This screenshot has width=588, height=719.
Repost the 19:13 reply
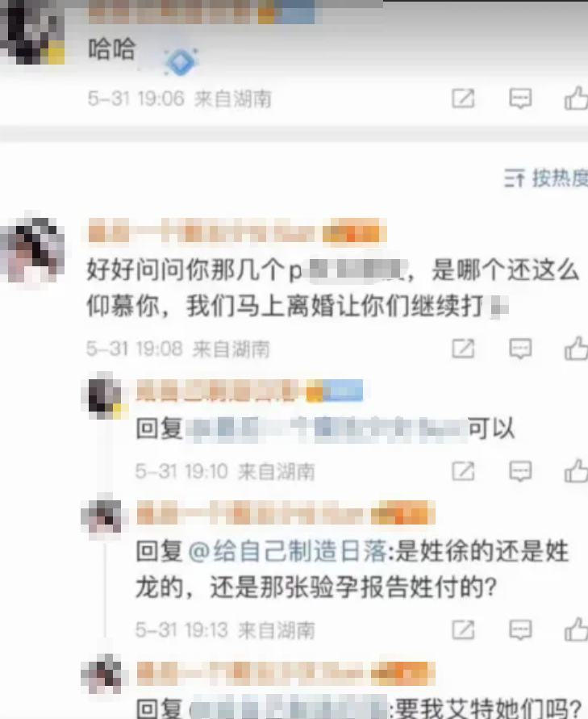click(x=463, y=630)
